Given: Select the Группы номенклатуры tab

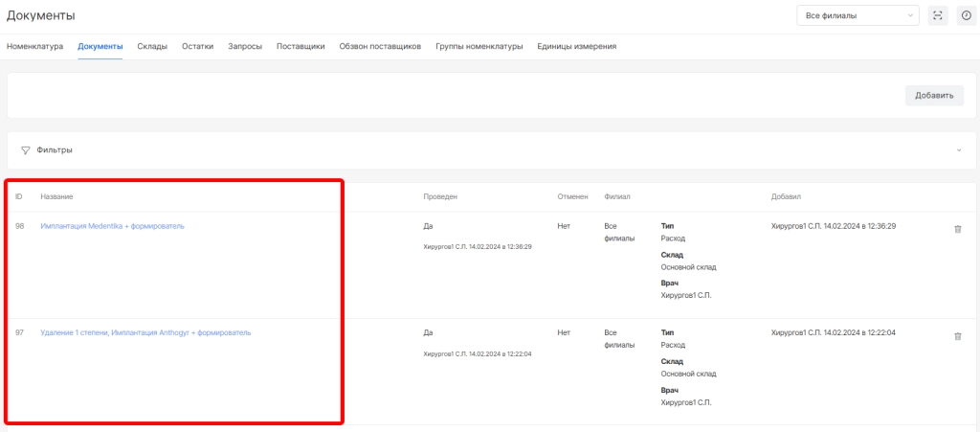Looking at the screenshot, I should click(x=479, y=46).
